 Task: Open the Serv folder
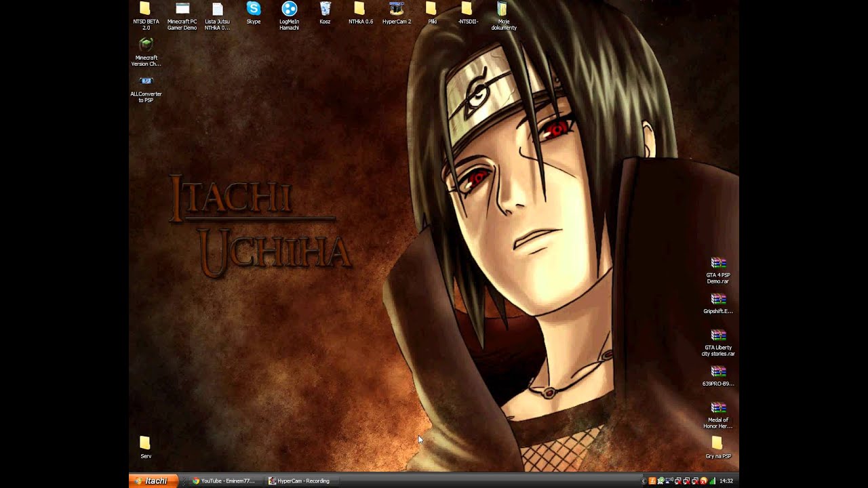click(146, 448)
